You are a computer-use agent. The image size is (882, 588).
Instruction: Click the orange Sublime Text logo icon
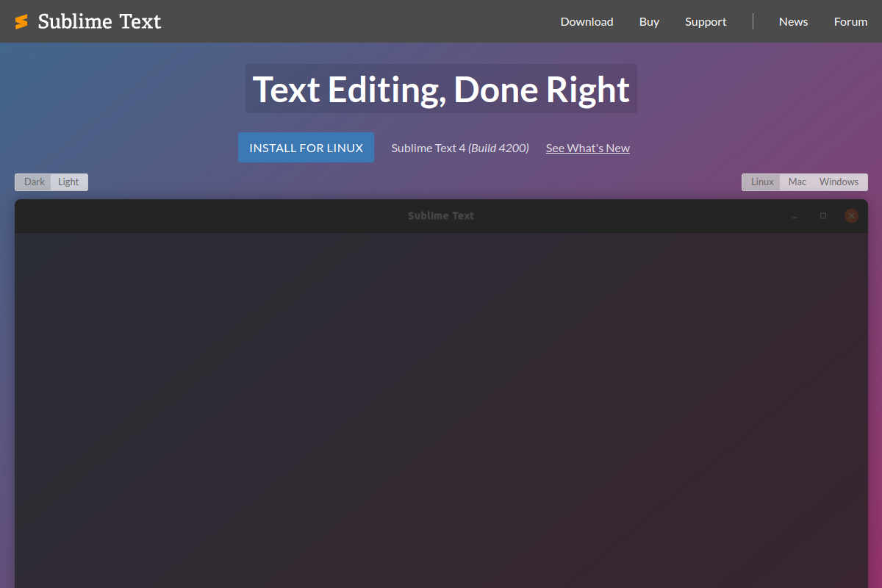click(21, 21)
